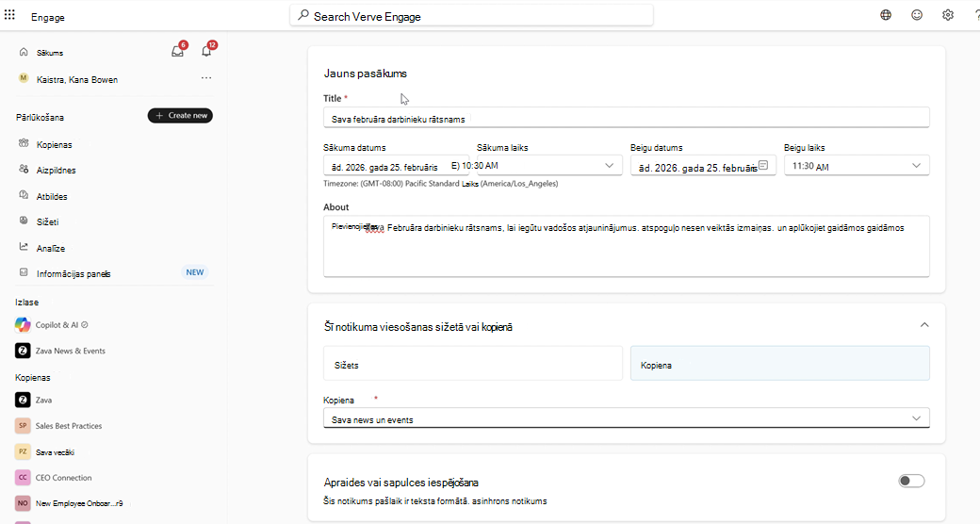Open the Sava vecāki community link

point(55,452)
